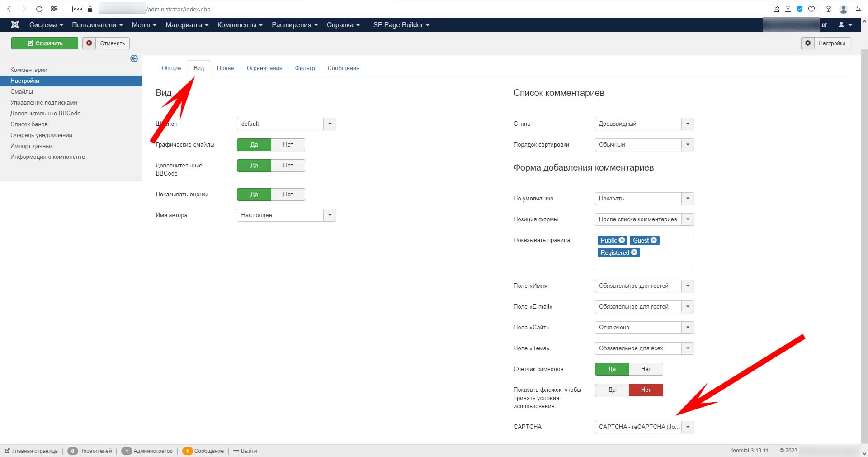Open the Позиция формы dropdown
The image size is (868, 457).
tap(644, 219)
